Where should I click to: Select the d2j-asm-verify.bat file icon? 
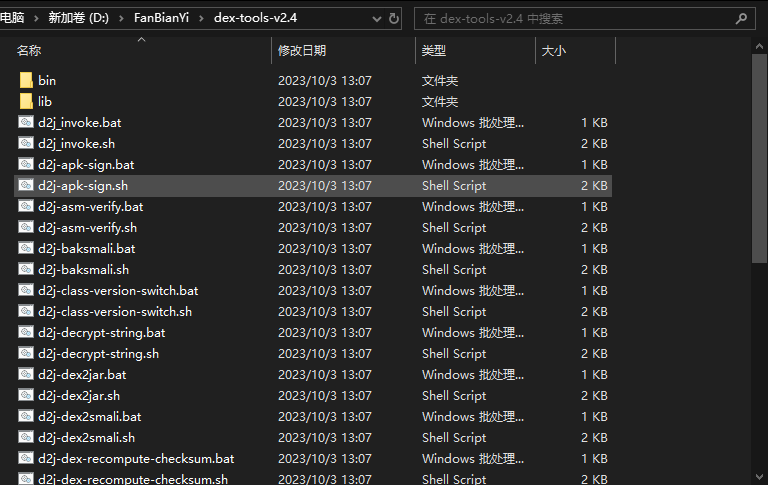[26, 206]
